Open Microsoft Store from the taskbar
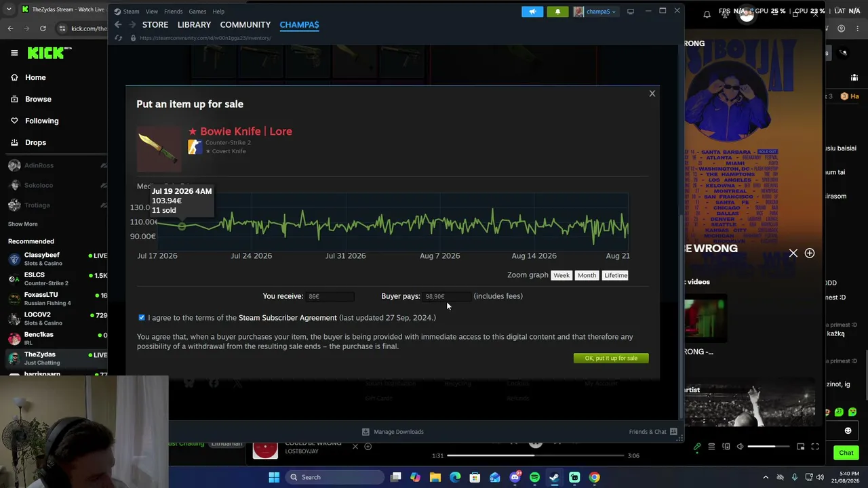Image resolution: width=868 pixels, height=488 pixels. point(475,477)
